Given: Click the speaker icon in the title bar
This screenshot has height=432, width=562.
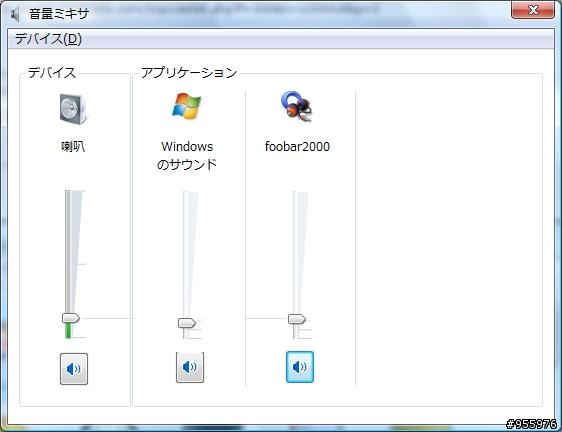Looking at the screenshot, I should (x=15, y=14).
